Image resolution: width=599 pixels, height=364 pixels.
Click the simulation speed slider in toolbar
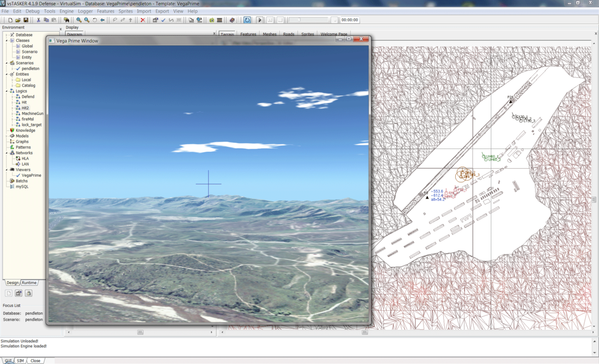(x=308, y=20)
